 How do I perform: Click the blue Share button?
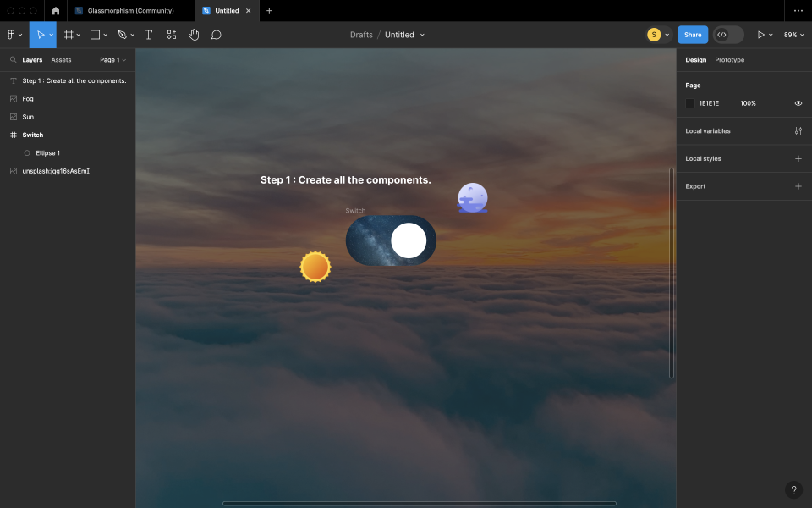tap(693, 35)
